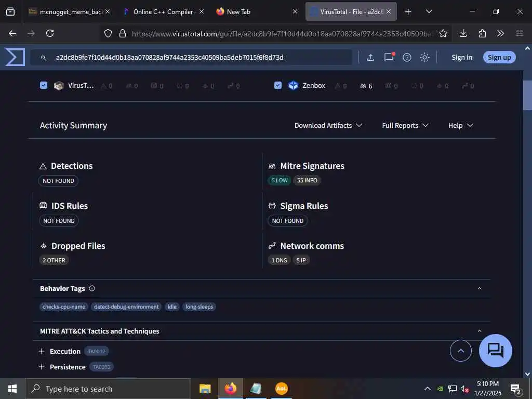Click the tracking protection shield icon

(108, 33)
